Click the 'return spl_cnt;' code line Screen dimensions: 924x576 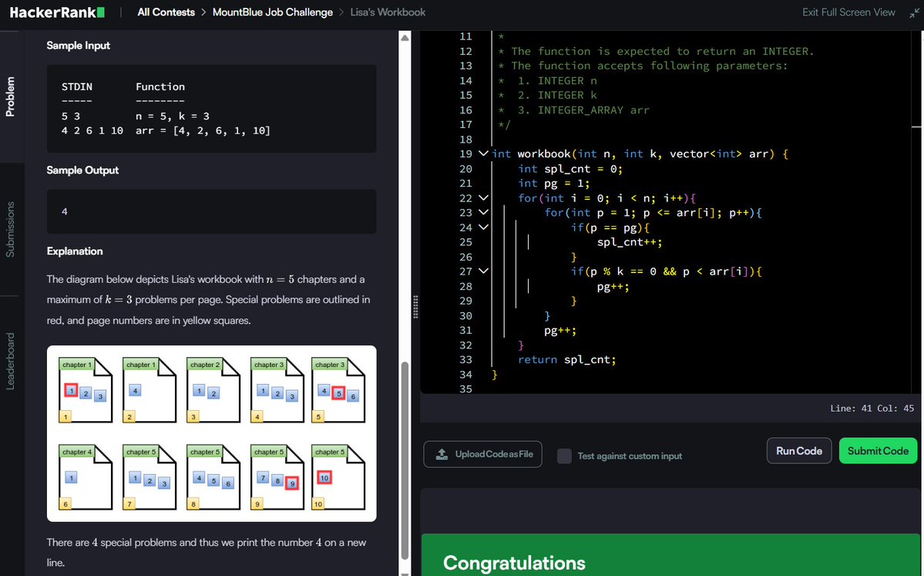coord(567,359)
